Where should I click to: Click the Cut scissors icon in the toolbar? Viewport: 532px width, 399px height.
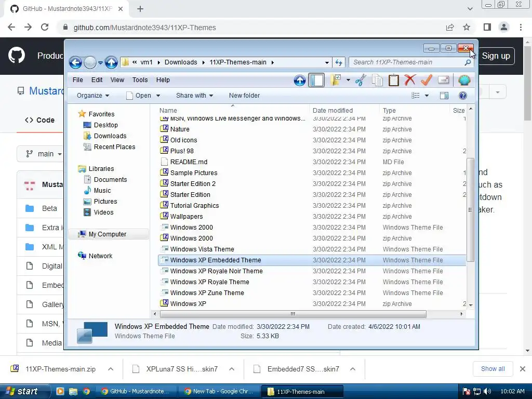(361, 81)
